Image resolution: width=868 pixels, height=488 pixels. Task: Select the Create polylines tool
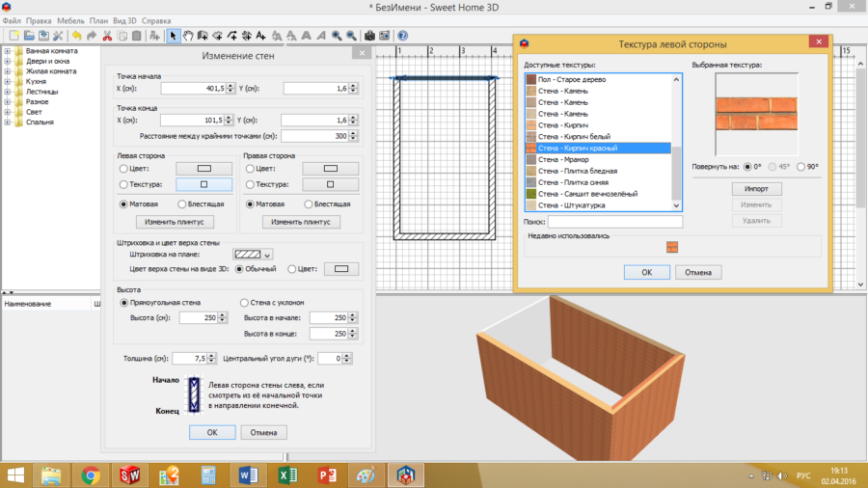(231, 36)
